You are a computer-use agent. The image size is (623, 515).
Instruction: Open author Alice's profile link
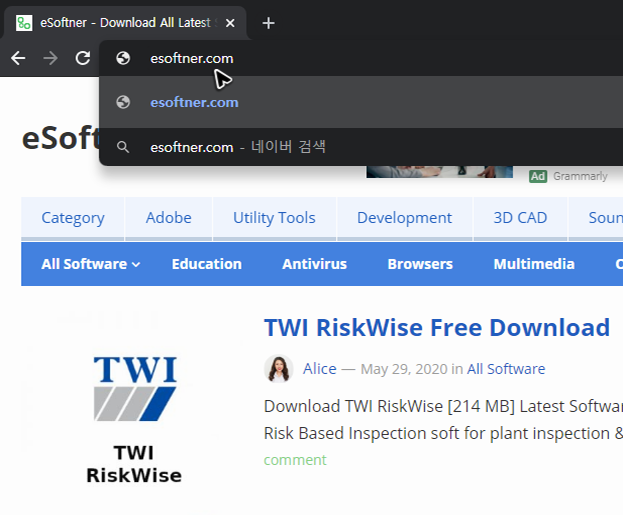319,369
